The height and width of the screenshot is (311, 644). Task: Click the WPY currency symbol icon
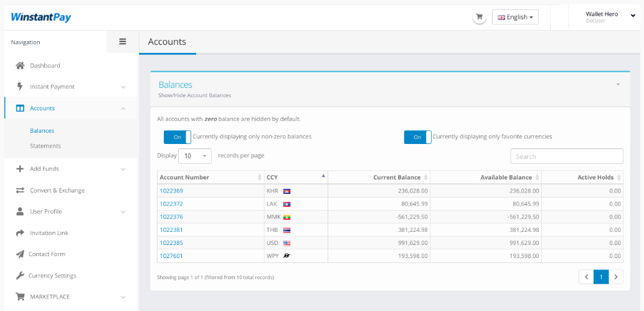286,256
